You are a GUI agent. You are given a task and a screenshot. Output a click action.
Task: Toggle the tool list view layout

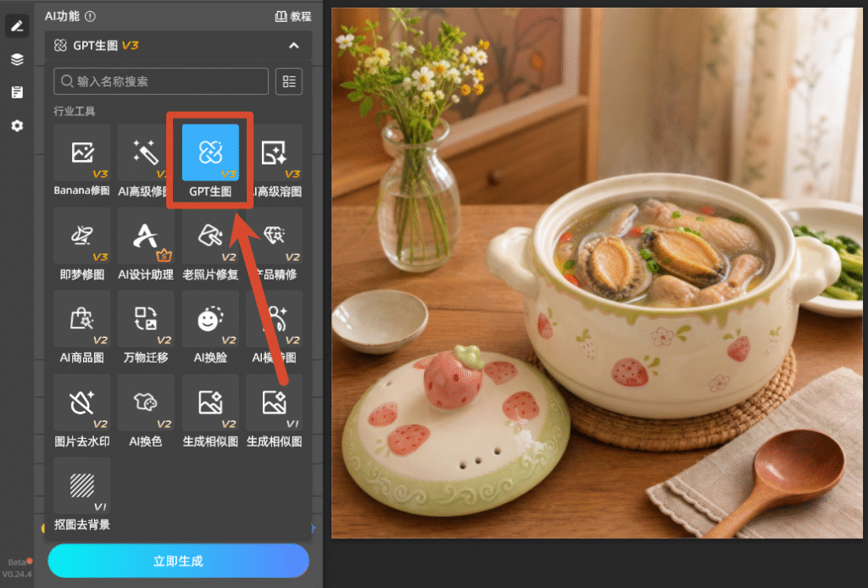289,81
